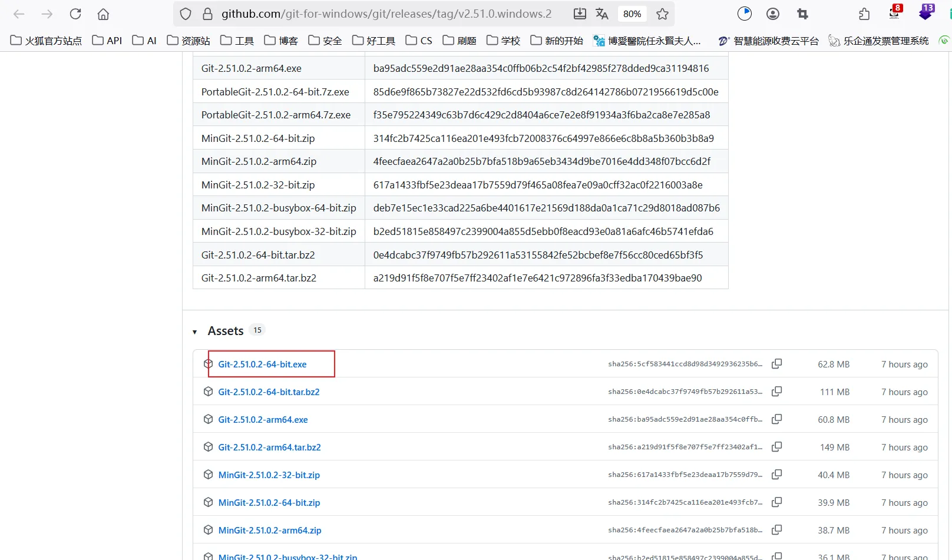This screenshot has width=952, height=560.
Task: Open the Firefox account icon
Action: click(773, 14)
